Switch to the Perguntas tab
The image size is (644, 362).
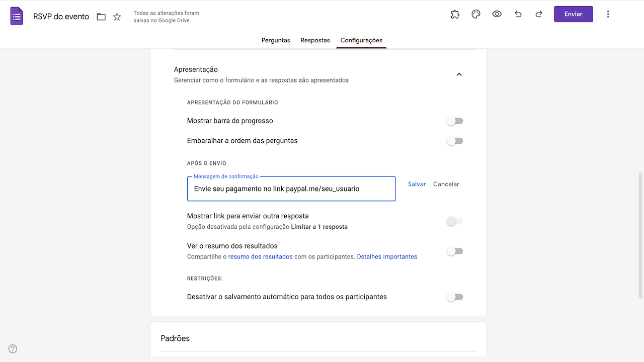[276, 40]
